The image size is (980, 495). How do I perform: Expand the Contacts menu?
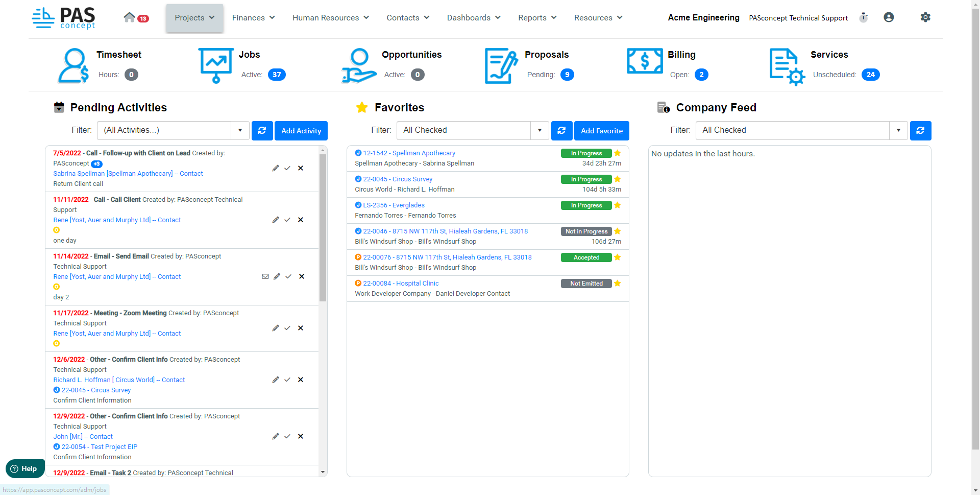408,18
